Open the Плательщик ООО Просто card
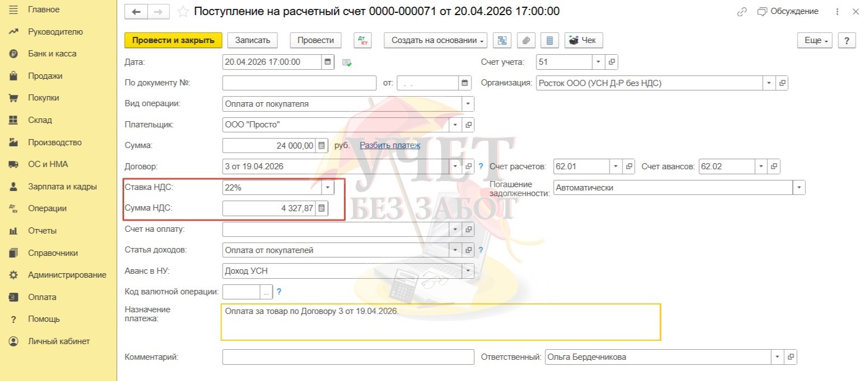Screen dimensions: 868x381 tap(469, 125)
